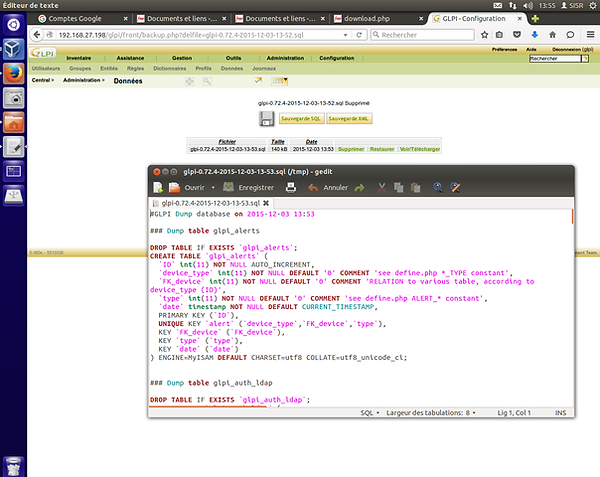Open the GLPI Inventaire menu
The image size is (600, 477).
click(x=78, y=58)
